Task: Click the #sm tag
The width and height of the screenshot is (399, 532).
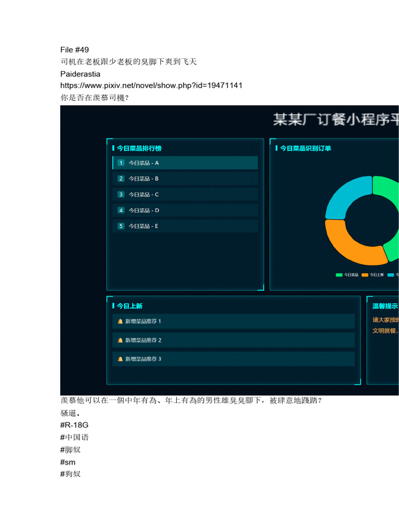Action: pyautogui.click(x=68, y=462)
